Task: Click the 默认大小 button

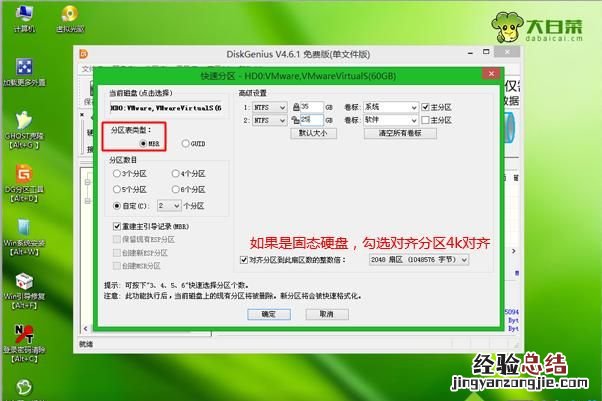Action: coord(313,133)
